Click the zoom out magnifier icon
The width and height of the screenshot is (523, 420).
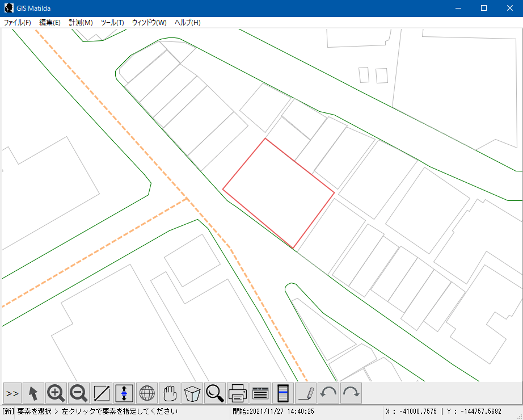79,393
